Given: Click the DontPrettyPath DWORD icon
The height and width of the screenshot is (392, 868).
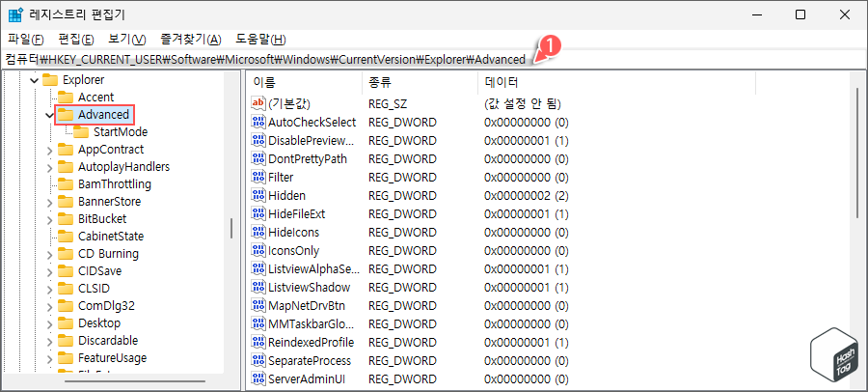Looking at the screenshot, I should 258,158.
